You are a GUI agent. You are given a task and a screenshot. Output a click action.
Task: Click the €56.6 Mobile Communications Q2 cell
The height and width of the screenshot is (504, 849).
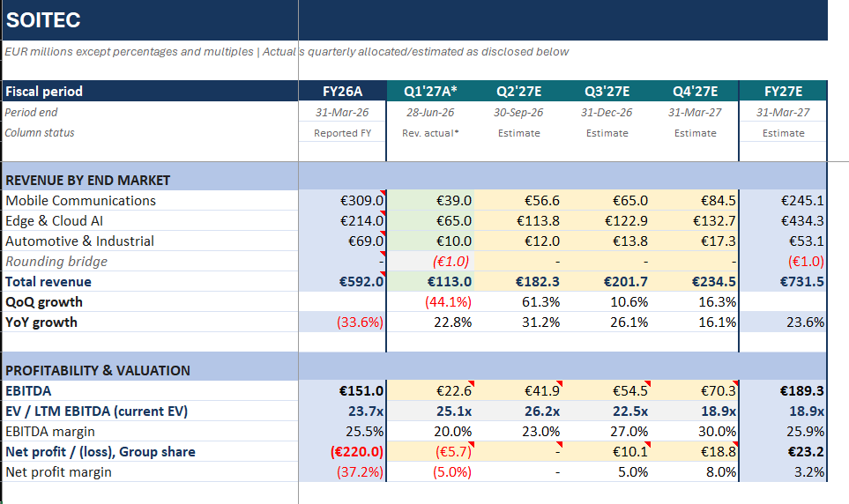[518, 200]
